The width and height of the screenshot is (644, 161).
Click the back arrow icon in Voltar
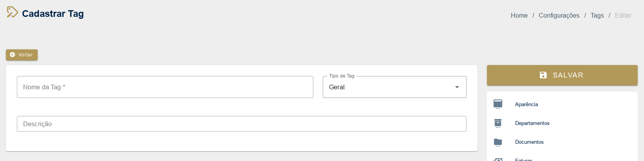coord(13,55)
